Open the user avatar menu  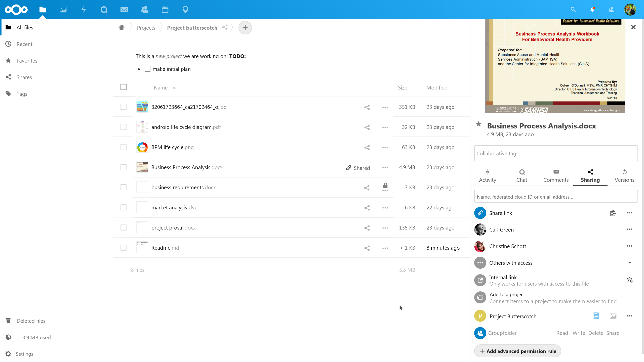point(630,10)
